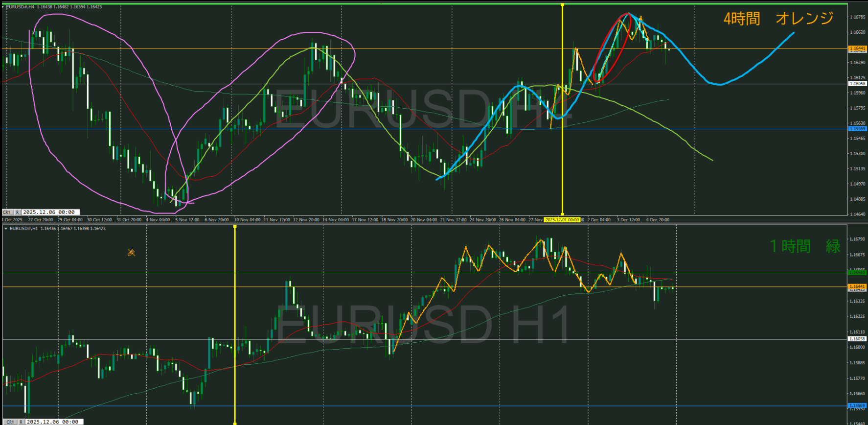Click the yellow 2025.12.01 00:00 time label
The height and width of the screenshot is (425, 868).
[562, 220]
